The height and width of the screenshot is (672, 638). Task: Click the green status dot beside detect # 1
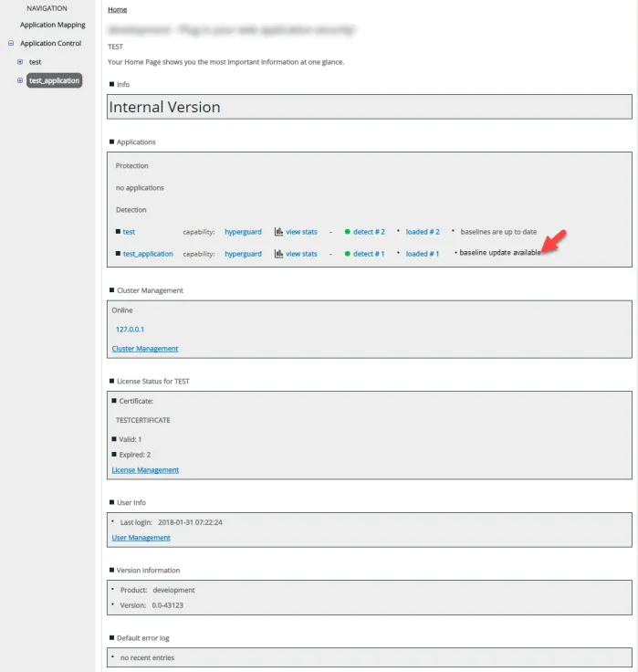tap(348, 254)
